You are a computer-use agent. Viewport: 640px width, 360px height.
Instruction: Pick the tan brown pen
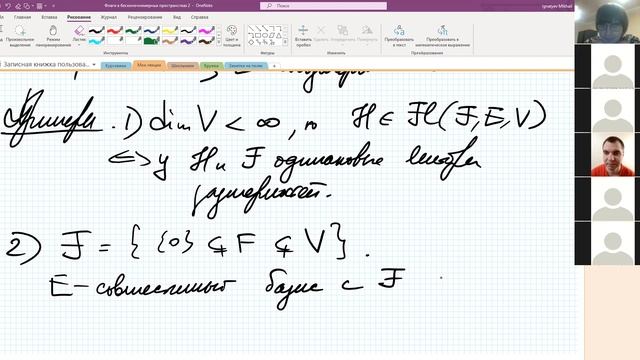tap(170, 40)
